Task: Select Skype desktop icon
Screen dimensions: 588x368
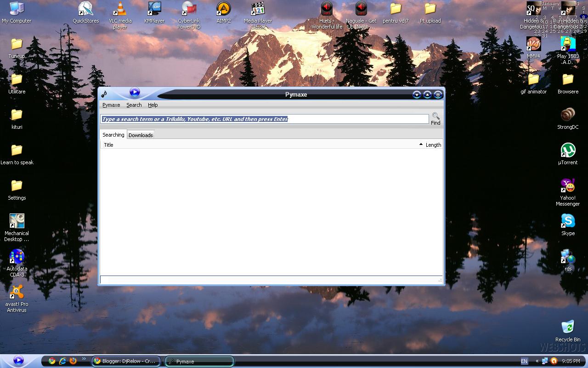Action: tap(568, 225)
